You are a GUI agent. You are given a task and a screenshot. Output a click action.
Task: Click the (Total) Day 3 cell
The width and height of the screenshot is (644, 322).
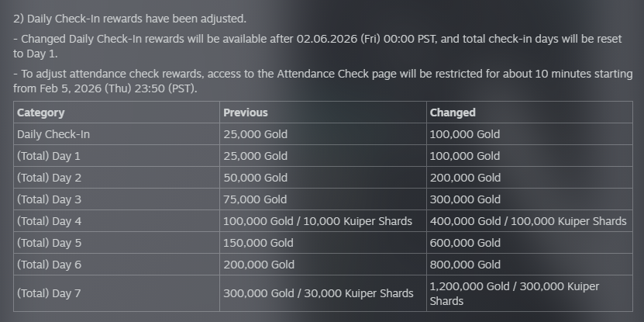click(49, 199)
